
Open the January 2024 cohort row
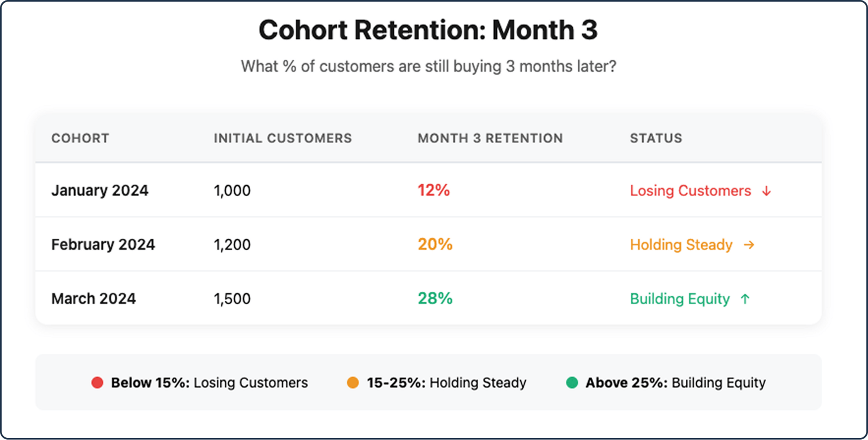pos(429,190)
